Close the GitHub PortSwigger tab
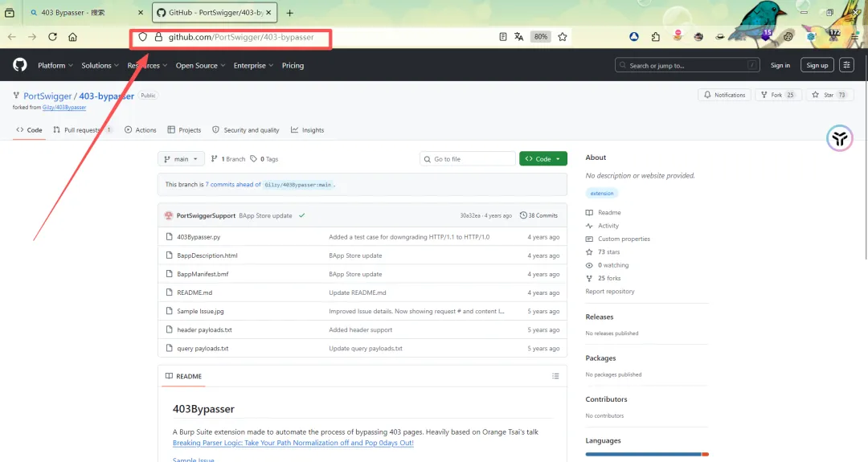 268,12
